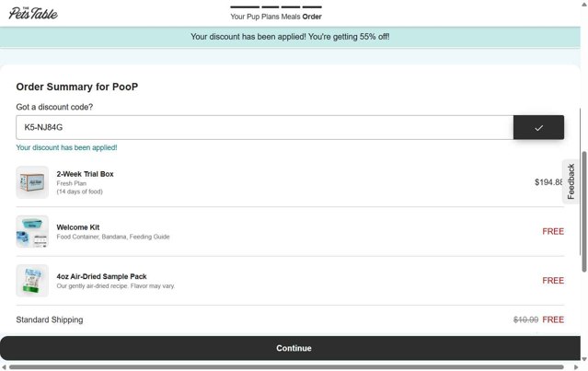Click 'Order Summary for PooP' heading
The height and width of the screenshot is (371, 588).
(77, 87)
